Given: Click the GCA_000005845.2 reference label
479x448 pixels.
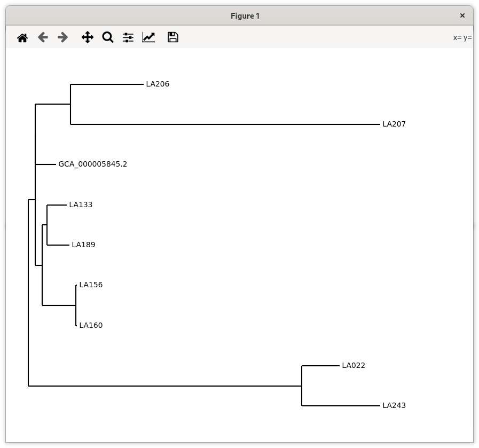Looking at the screenshot, I should coord(92,164).
